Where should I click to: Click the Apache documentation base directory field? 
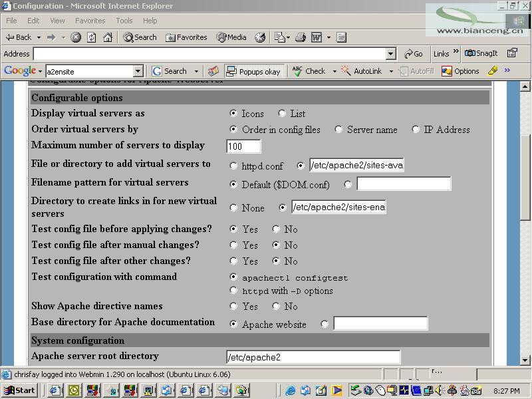pos(380,323)
